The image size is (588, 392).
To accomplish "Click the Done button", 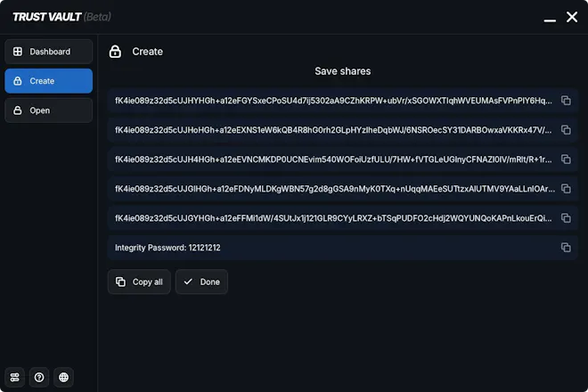I will (x=201, y=282).
